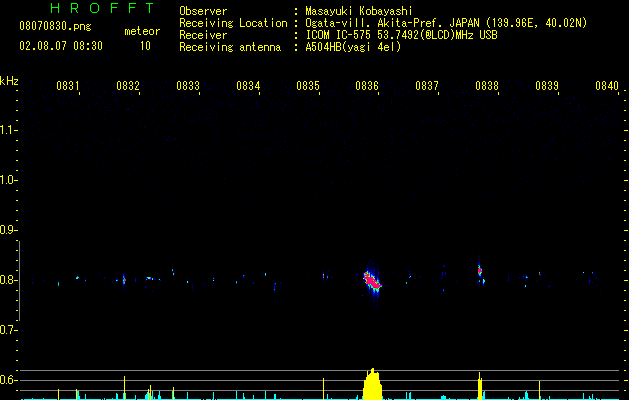Click the Observer label
This screenshot has height=400, width=629.
pos(203,11)
